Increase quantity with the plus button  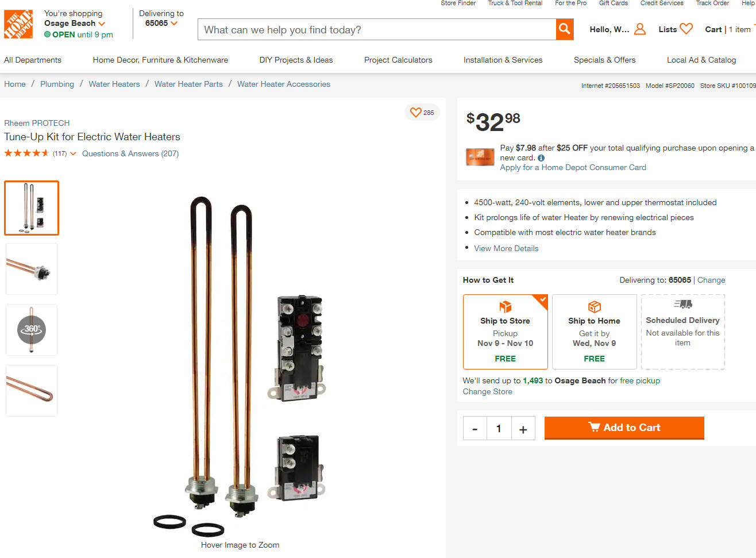pyautogui.click(x=523, y=429)
